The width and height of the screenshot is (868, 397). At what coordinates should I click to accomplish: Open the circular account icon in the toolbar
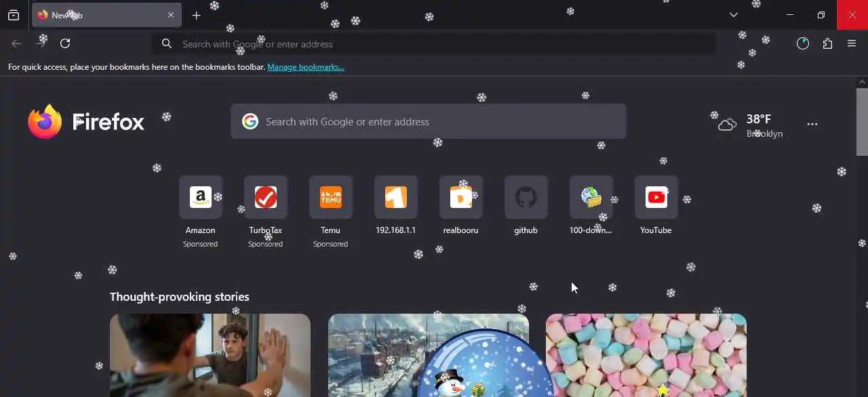[x=803, y=43]
